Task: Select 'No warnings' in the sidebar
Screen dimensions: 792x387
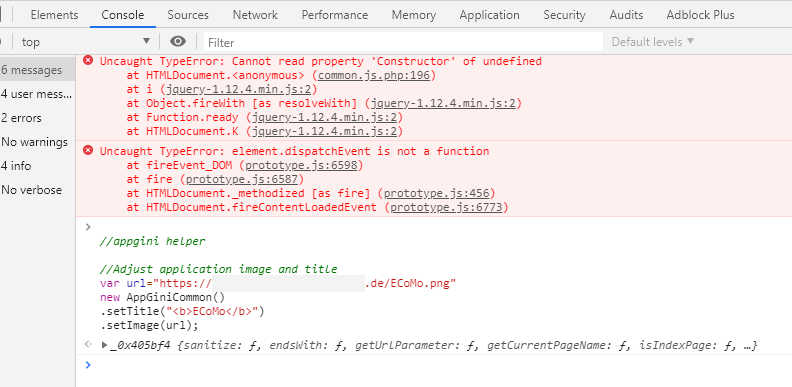Action: tap(37, 142)
